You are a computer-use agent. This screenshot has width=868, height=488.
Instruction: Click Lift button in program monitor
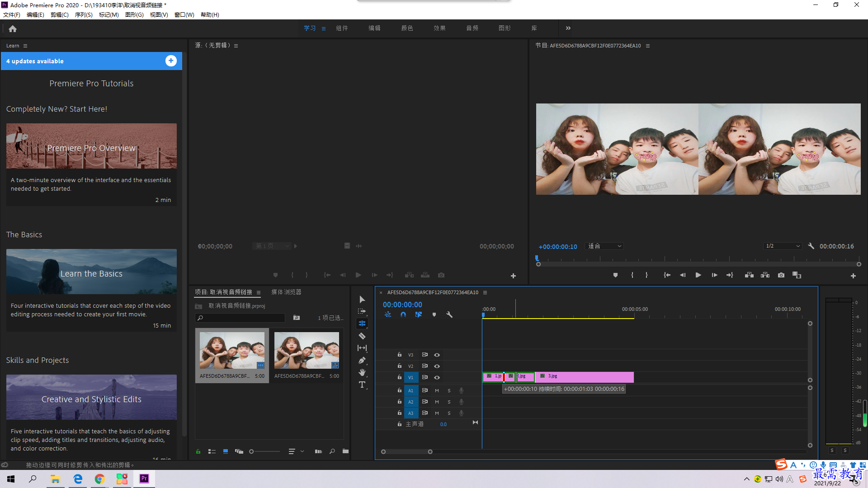(x=749, y=275)
